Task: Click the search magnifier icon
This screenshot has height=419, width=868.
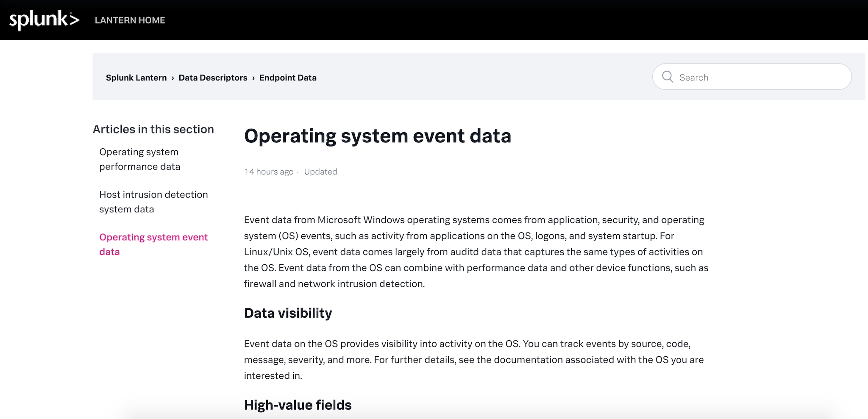Action: tap(668, 77)
